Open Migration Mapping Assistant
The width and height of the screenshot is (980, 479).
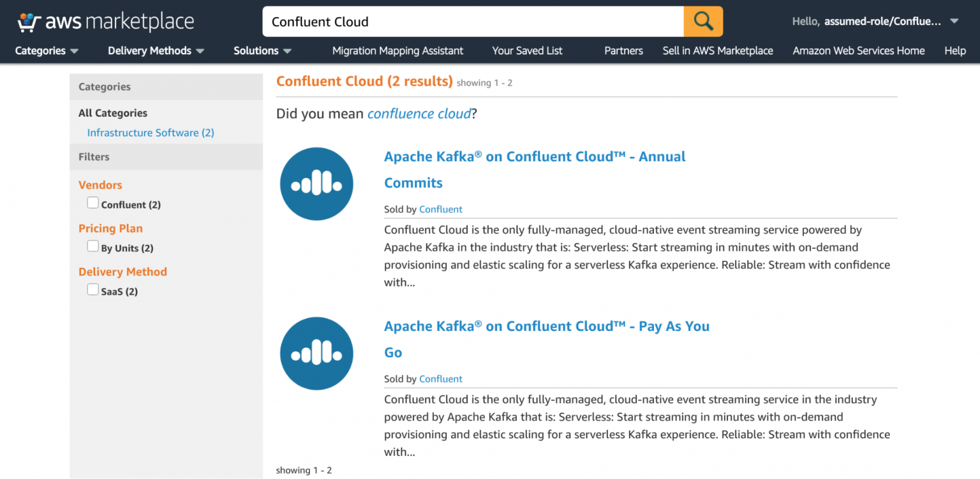397,50
